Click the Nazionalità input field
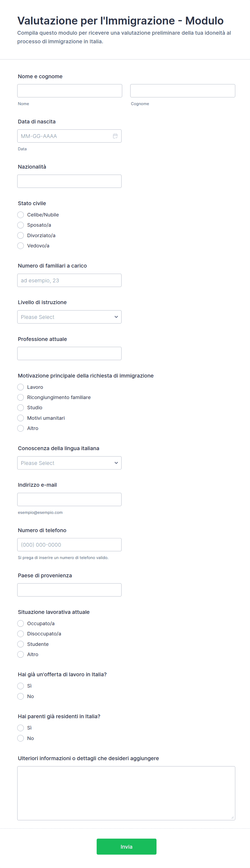This screenshot has height=868, width=250. click(69, 181)
